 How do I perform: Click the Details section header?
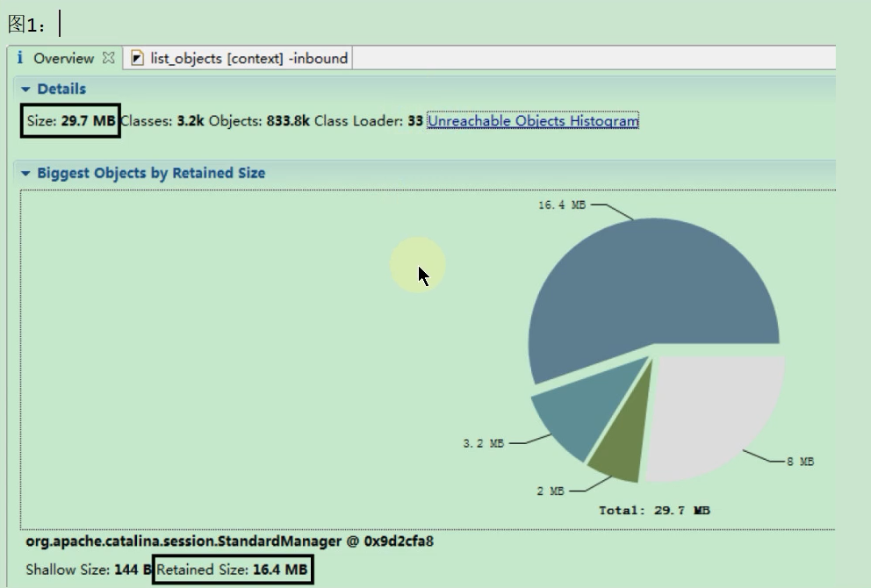point(61,89)
